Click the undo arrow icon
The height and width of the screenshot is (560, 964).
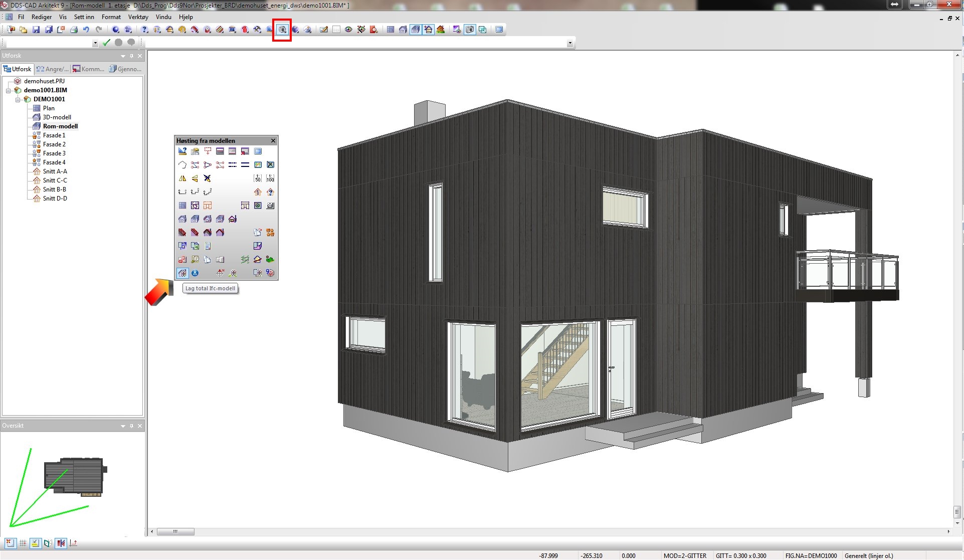coord(86,30)
